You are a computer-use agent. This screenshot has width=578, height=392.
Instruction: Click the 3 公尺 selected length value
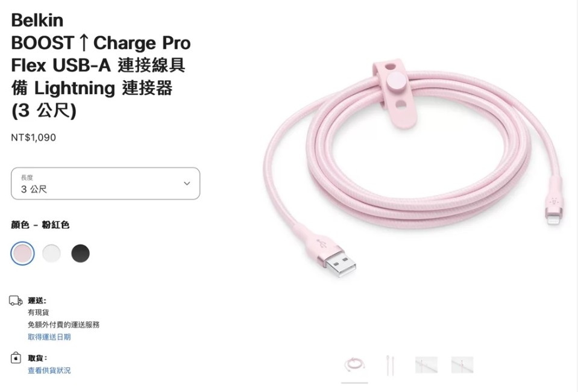34,189
